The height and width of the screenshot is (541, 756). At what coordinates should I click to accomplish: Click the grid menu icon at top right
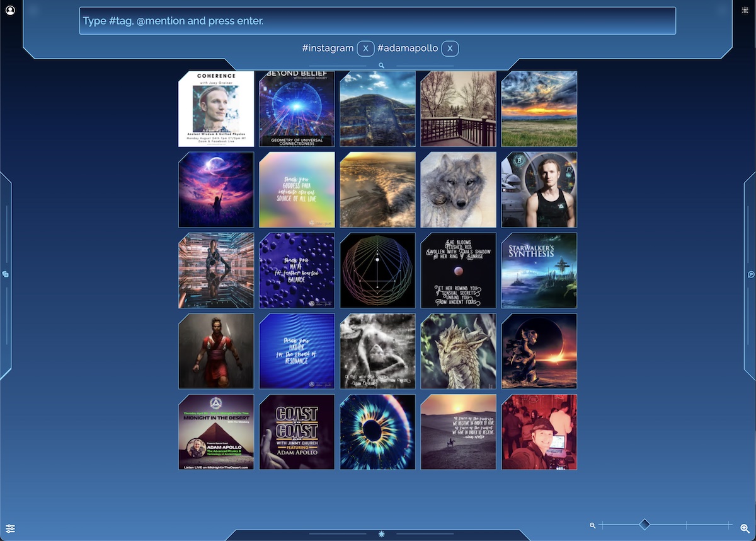pos(745,10)
